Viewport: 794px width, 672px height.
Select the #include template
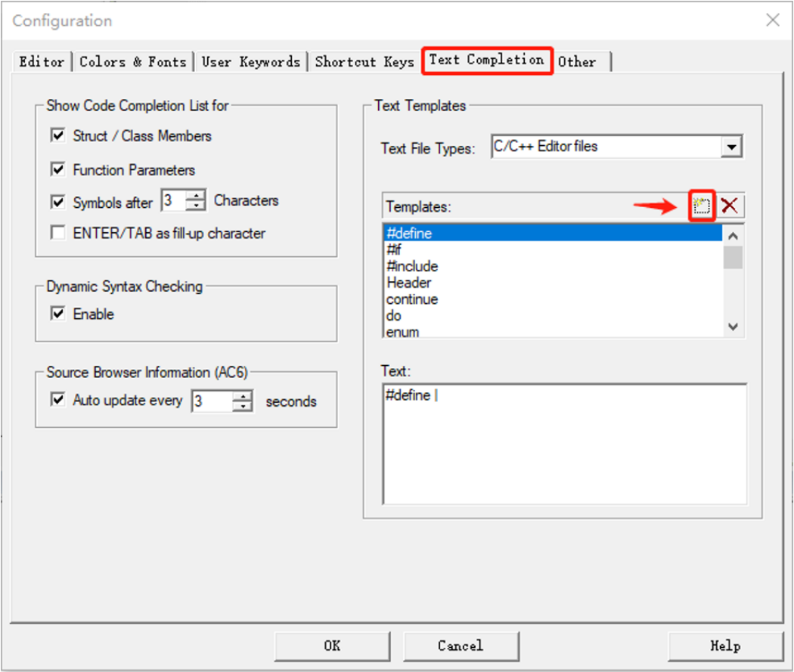point(412,266)
